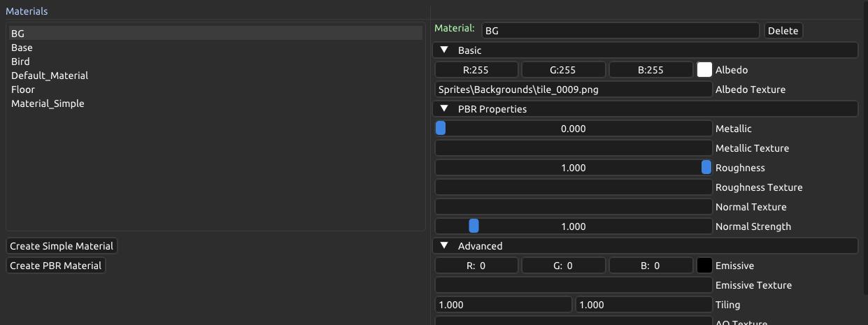The image size is (868, 325).
Task: Delete the BG material
Action: [x=783, y=31]
